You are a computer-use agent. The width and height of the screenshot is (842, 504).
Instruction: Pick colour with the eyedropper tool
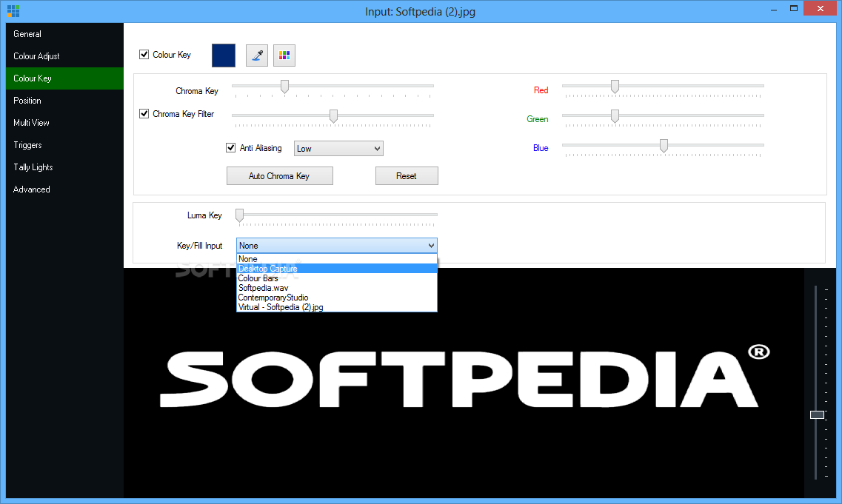(257, 56)
